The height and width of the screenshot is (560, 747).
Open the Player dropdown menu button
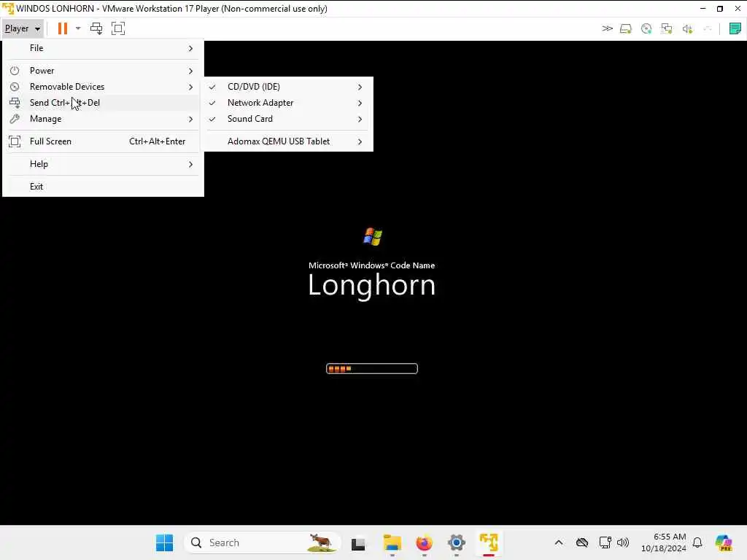[23, 28]
